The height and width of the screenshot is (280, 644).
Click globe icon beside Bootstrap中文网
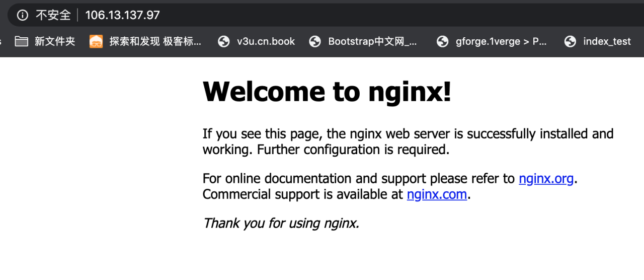(315, 41)
